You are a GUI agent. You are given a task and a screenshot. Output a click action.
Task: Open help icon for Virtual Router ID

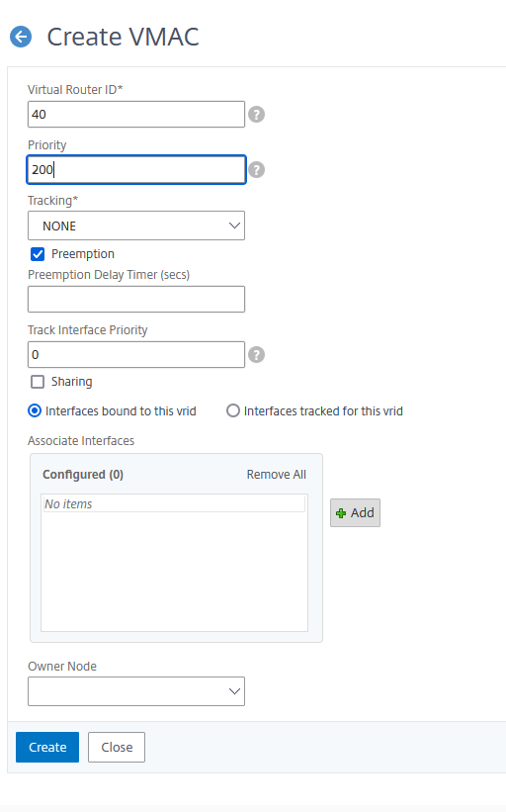tap(256, 114)
